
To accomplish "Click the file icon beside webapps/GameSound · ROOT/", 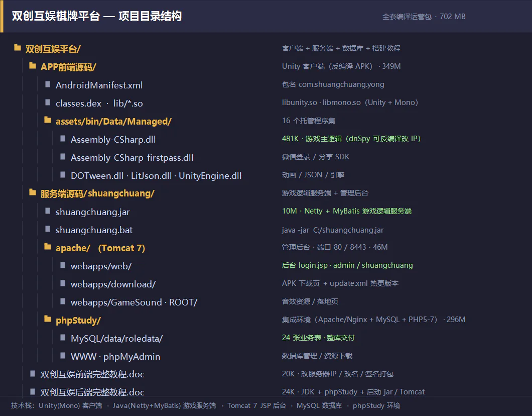I will [63, 301].
